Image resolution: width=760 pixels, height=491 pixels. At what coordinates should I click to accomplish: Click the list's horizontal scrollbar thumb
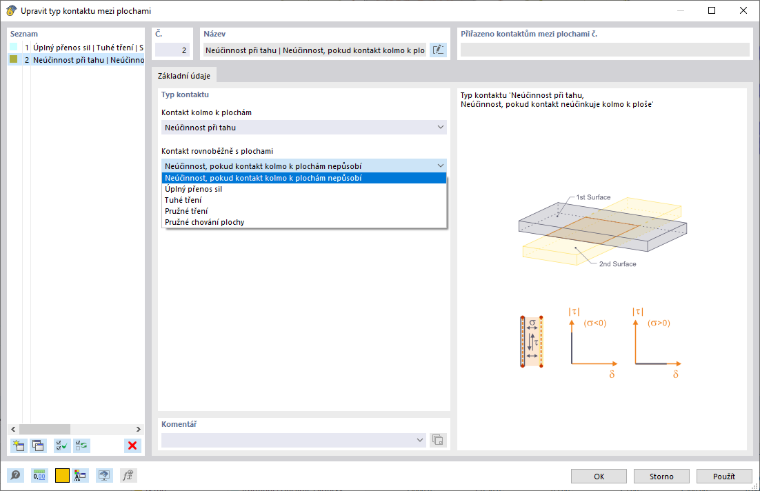44,429
